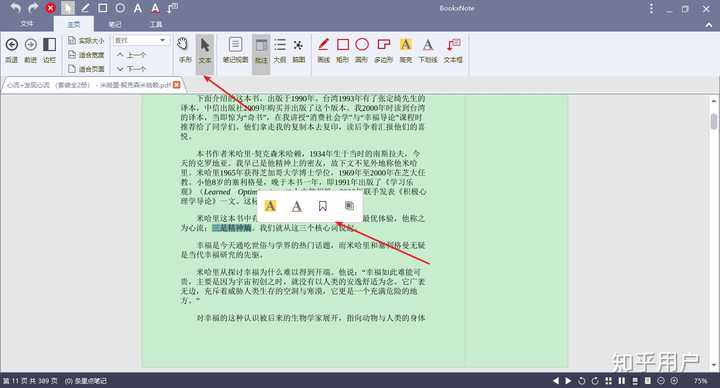
Task: Switch to single-page layout in status bar
Action: (648, 381)
